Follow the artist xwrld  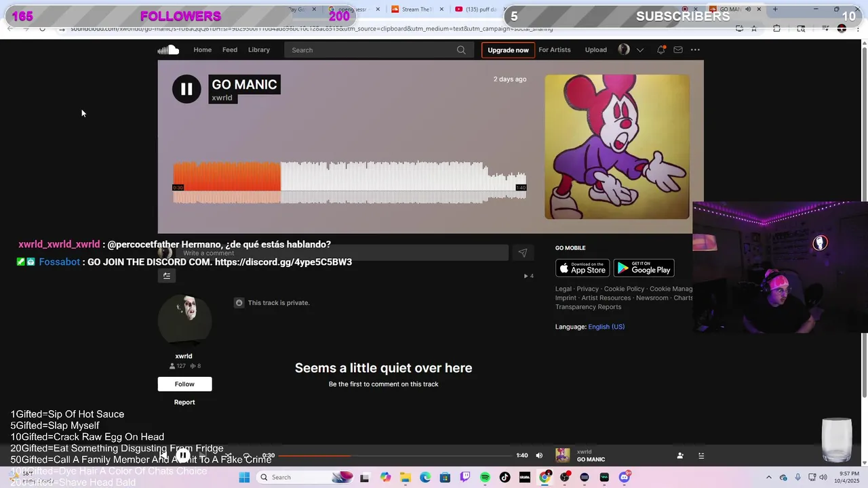tap(184, 384)
